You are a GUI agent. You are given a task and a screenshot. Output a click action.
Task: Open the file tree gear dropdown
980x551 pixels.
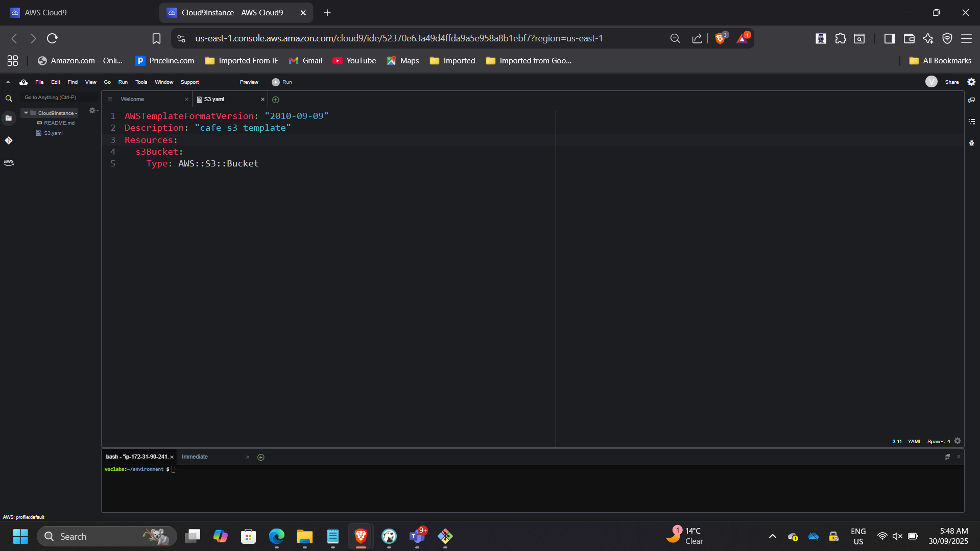tap(93, 111)
